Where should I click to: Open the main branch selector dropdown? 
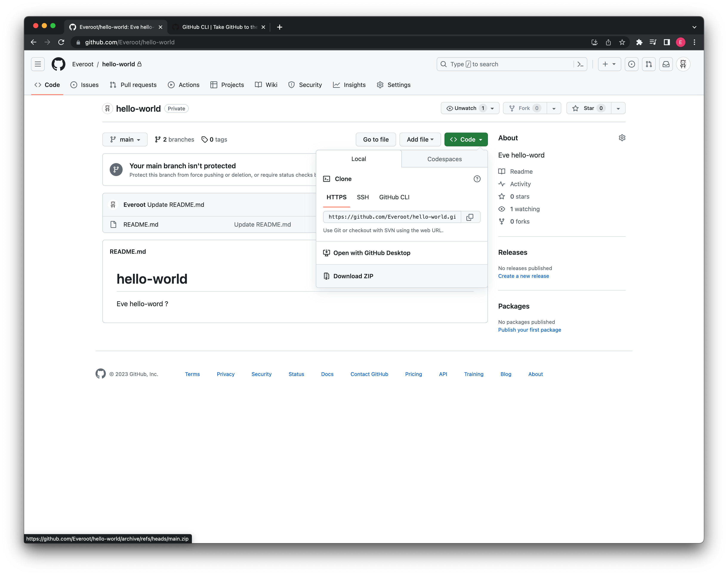[125, 139]
